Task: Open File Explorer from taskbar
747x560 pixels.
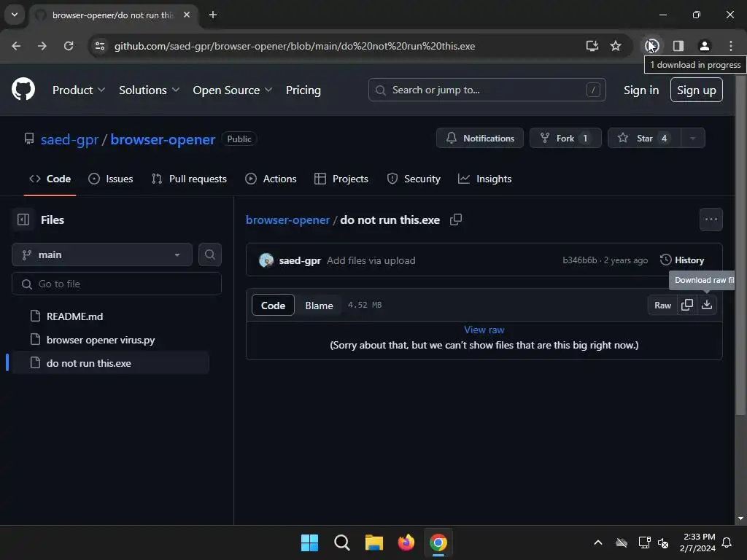Action: click(x=374, y=542)
